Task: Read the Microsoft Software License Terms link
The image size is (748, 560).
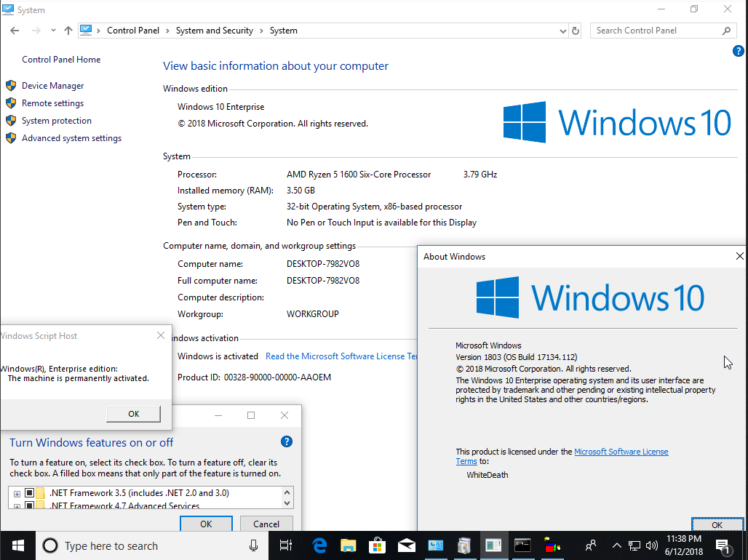Action: click(341, 356)
